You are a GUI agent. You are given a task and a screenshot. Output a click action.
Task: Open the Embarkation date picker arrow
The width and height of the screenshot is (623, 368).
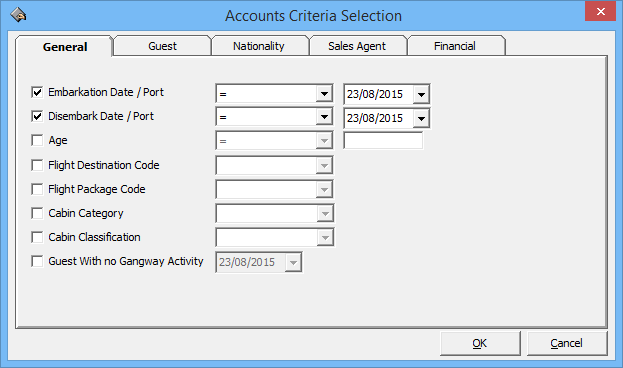[x=421, y=95]
